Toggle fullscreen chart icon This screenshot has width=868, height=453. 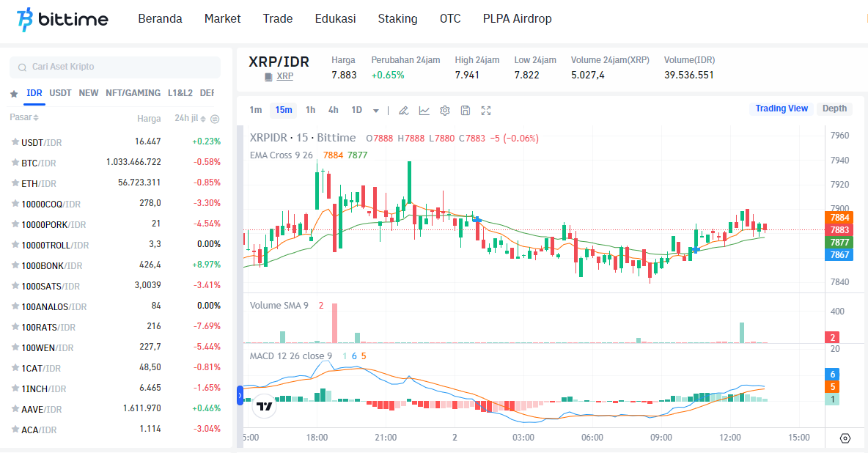point(486,110)
